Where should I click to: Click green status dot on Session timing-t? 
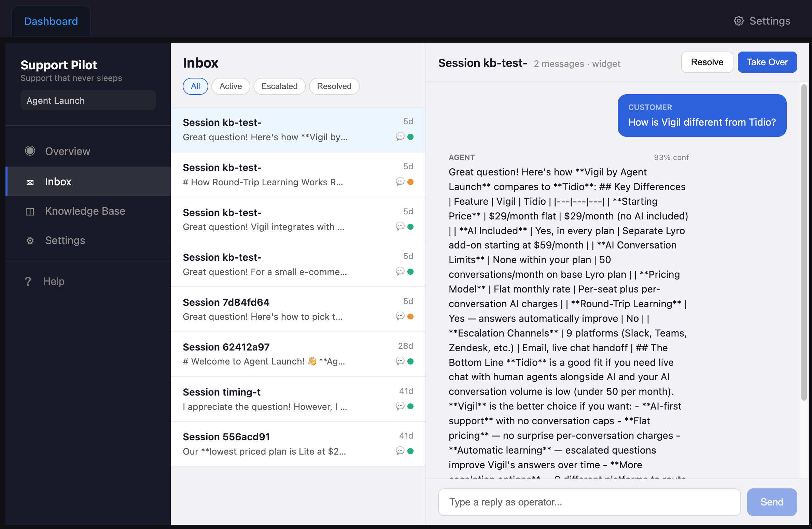click(x=410, y=406)
